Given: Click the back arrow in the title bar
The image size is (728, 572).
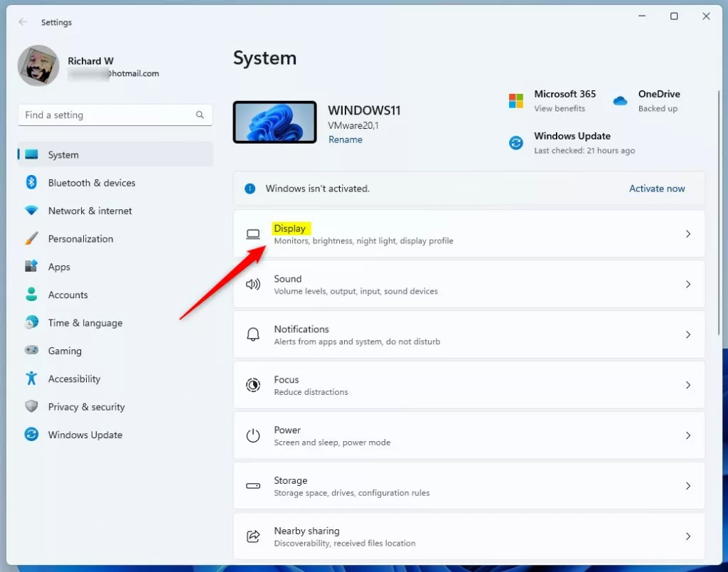Looking at the screenshot, I should (23, 22).
